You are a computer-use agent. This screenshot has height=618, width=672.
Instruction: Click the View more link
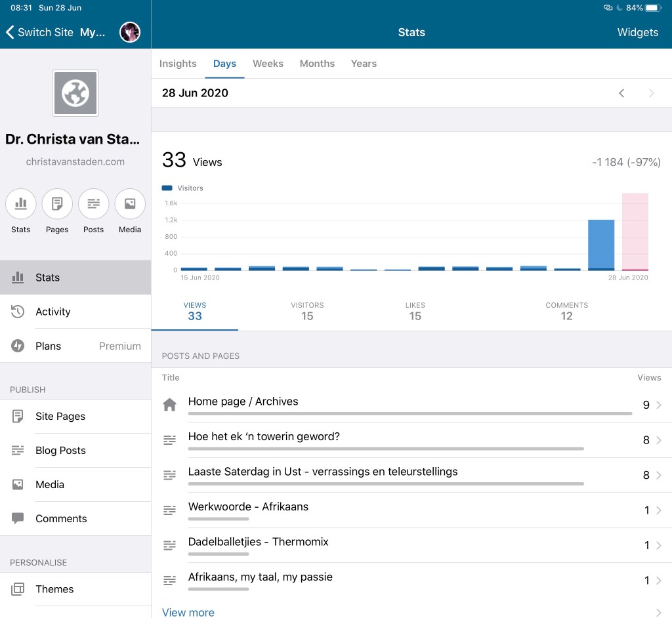point(188,612)
